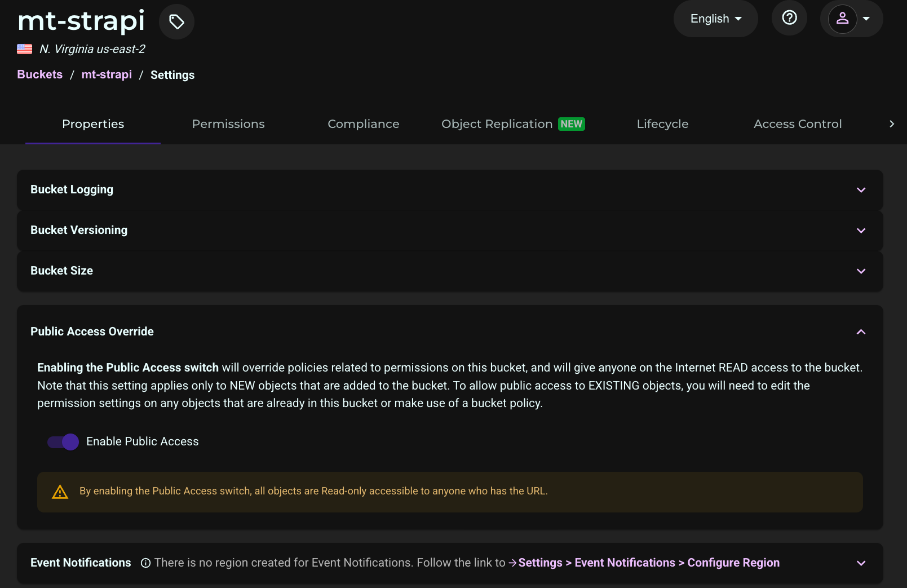The height and width of the screenshot is (588, 907).
Task: Click the Enable Public Access label
Action: click(x=143, y=442)
